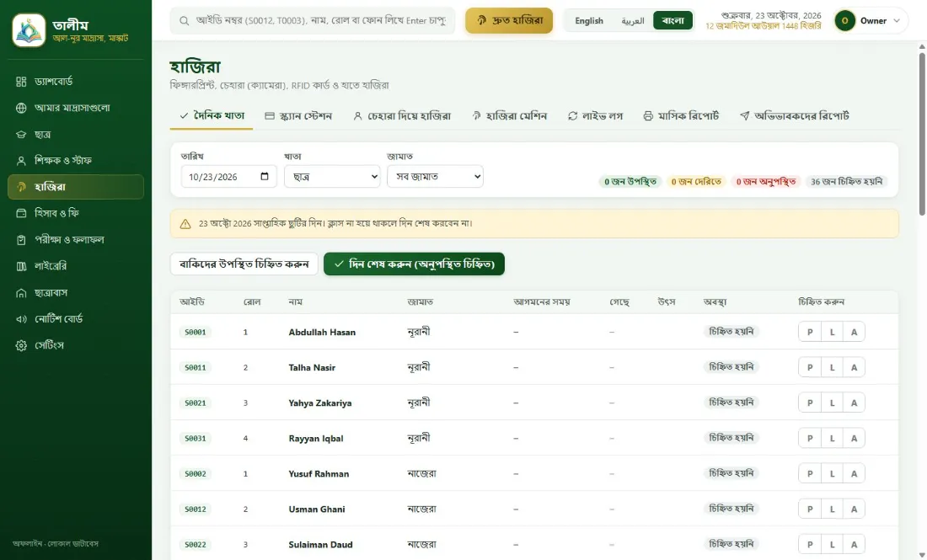Click student ID S0001 badge

196,332
